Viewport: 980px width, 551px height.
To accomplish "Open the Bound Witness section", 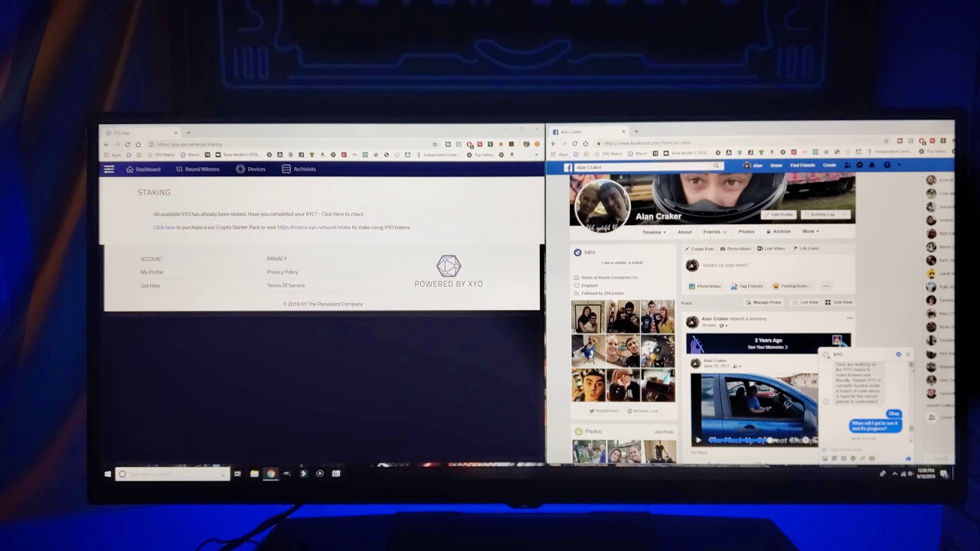I will (198, 169).
